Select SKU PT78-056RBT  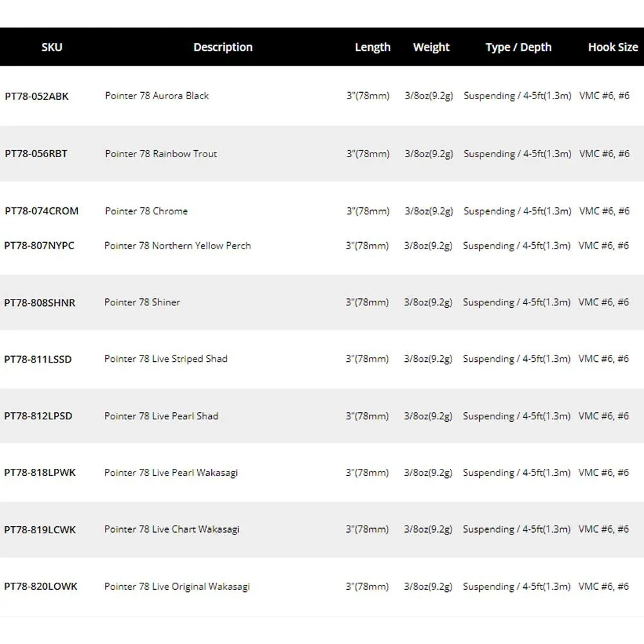tap(36, 154)
